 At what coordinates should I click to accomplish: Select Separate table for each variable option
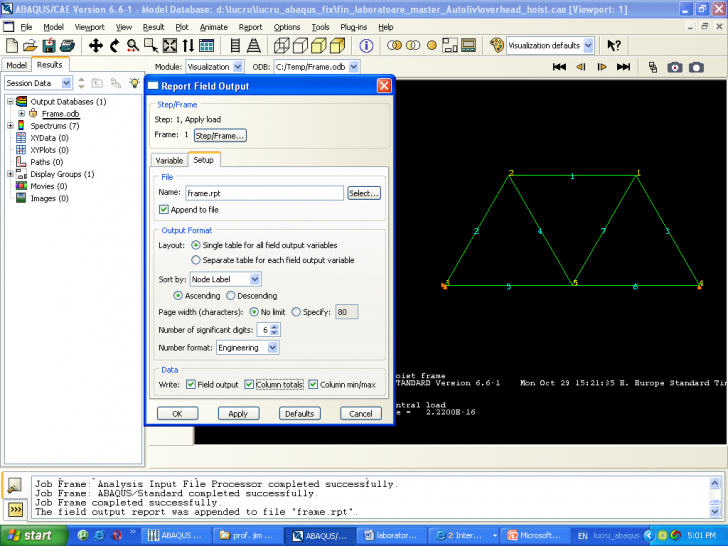[x=196, y=260]
